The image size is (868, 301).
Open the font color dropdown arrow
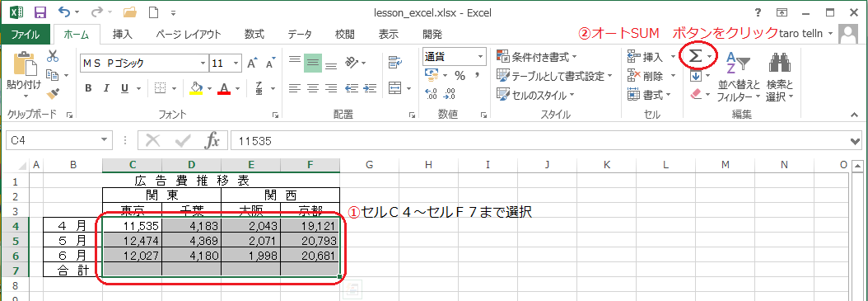237,88
